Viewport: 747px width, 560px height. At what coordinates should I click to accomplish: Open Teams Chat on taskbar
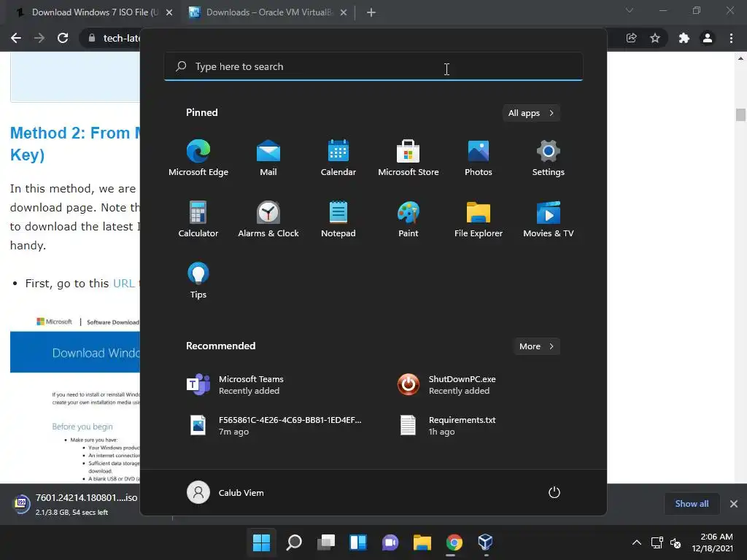(390, 542)
